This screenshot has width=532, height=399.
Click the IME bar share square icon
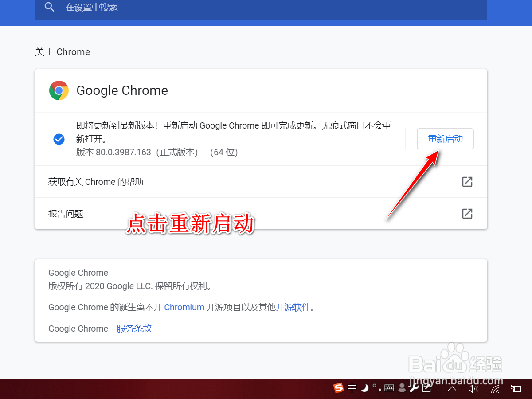[x=426, y=388]
